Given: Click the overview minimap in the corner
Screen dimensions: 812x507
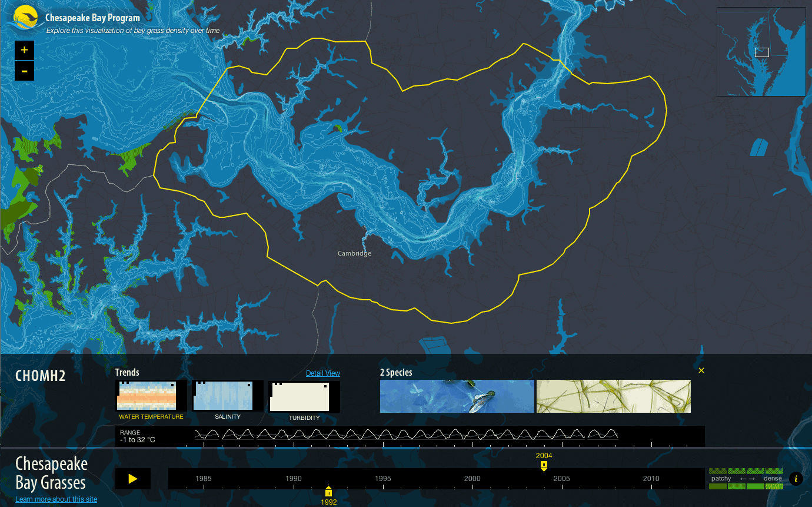Looking at the screenshot, I should pos(760,52).
